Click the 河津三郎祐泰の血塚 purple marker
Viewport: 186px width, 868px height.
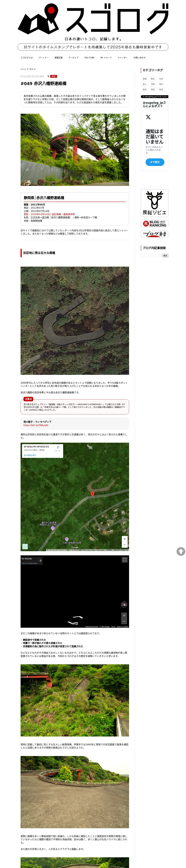click(x=67, y=539)
